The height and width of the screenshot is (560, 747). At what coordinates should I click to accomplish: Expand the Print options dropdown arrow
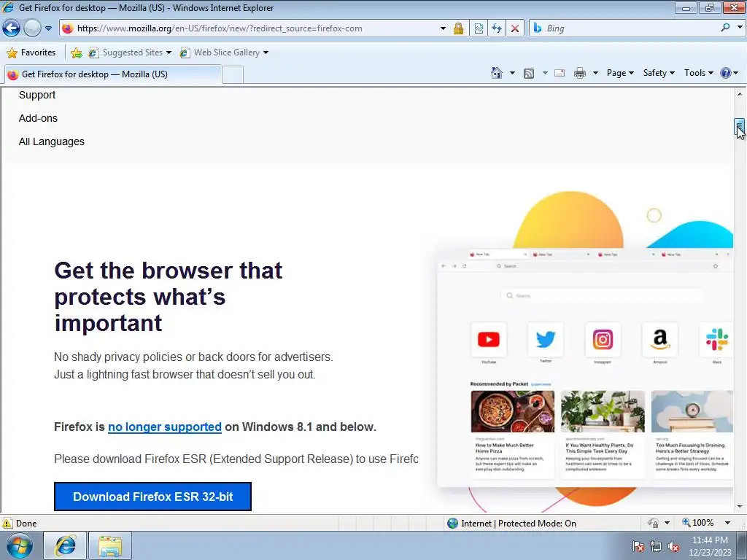[595, 73]
